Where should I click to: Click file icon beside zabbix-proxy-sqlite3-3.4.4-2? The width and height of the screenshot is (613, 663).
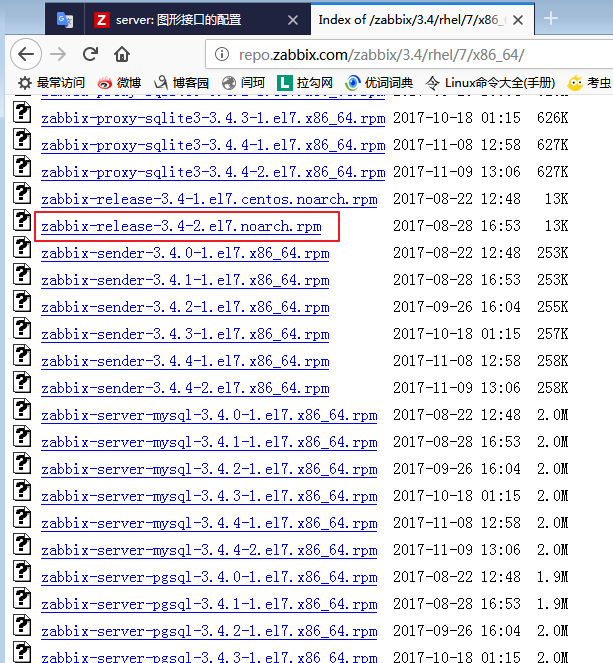coord(22,166)
